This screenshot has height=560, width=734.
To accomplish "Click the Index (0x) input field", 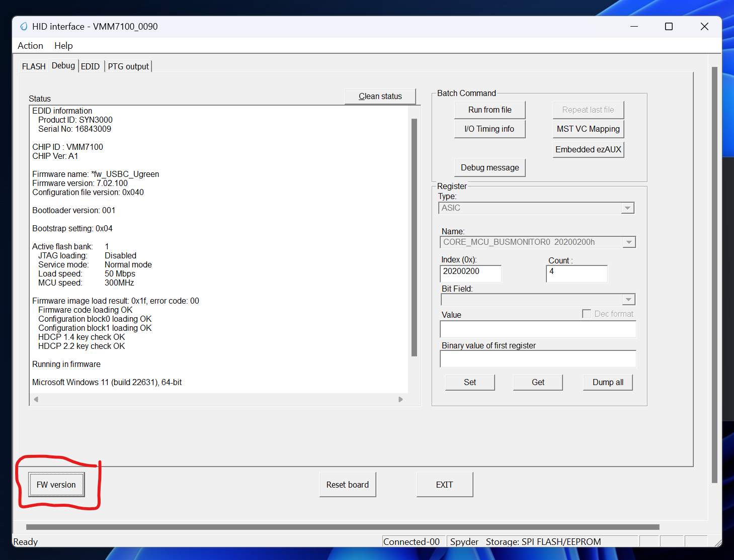I will coord(470,273).
